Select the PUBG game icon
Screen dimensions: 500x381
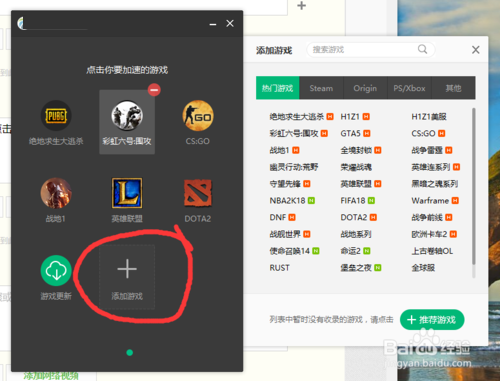56,116
